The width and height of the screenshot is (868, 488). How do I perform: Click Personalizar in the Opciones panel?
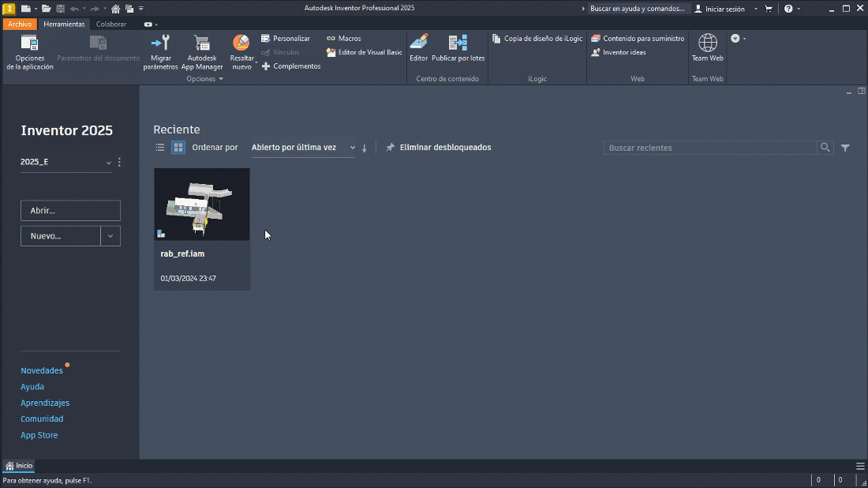286,38
